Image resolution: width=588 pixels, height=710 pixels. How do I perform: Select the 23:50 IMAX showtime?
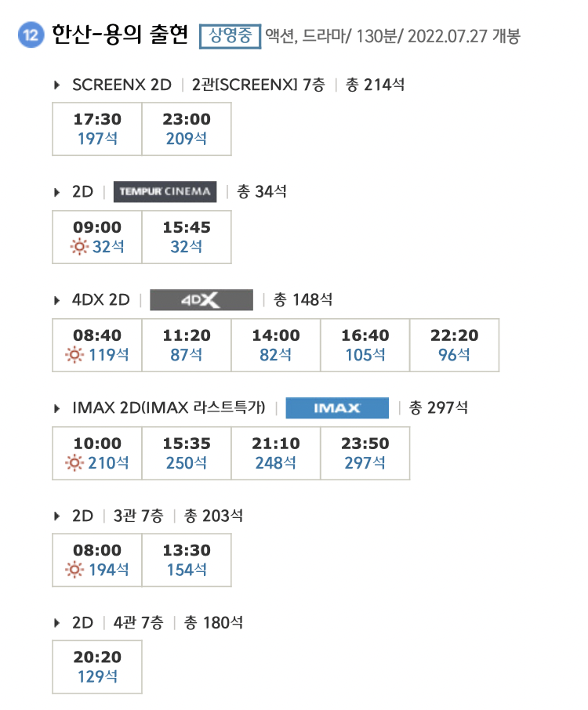pos(365,453)
